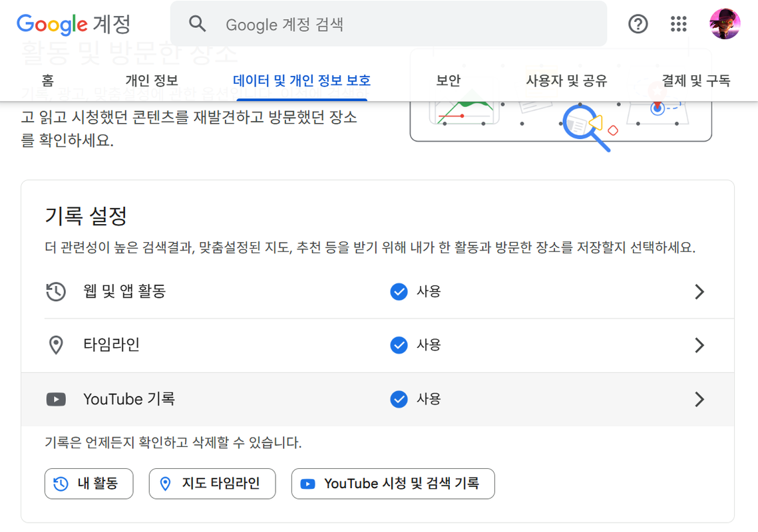Image resolution: width=758 pixels, height=532 pixels.
Task: Click the blue check for YouTube 기록
Action: click(x=399, y=399)
